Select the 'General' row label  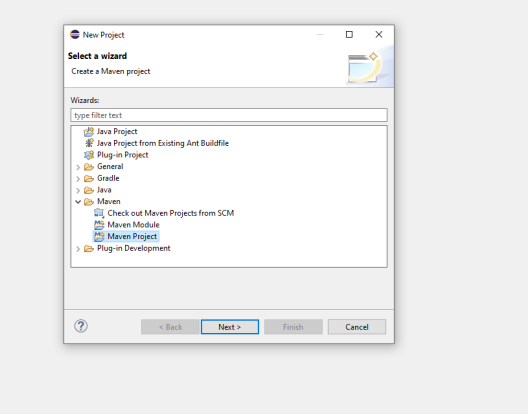pyautogui.click(x=110, y=167)
